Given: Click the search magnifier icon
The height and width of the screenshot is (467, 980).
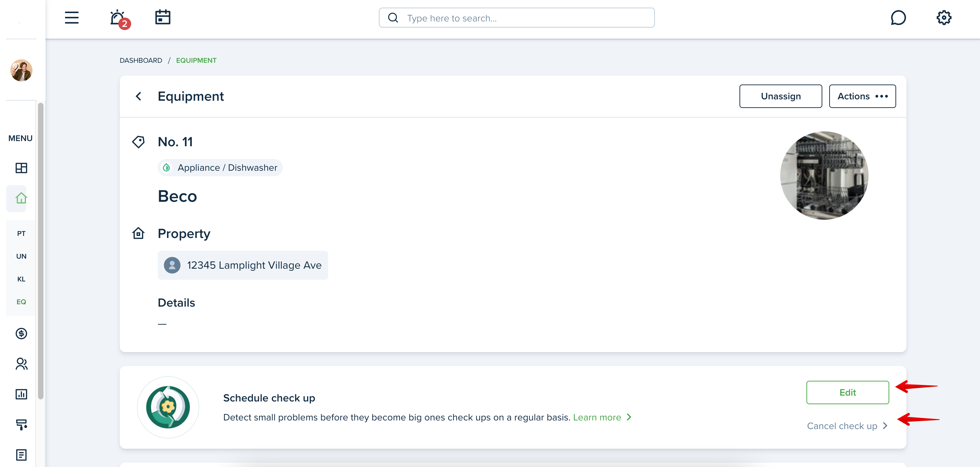Looking at the screenshot, I should 393,18.
